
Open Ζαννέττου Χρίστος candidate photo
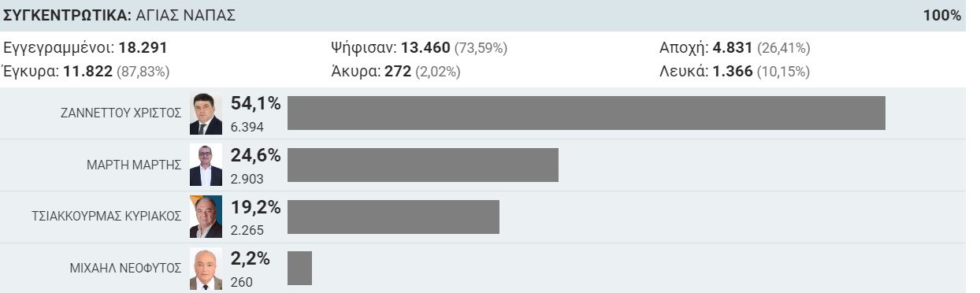pos(206,114)
